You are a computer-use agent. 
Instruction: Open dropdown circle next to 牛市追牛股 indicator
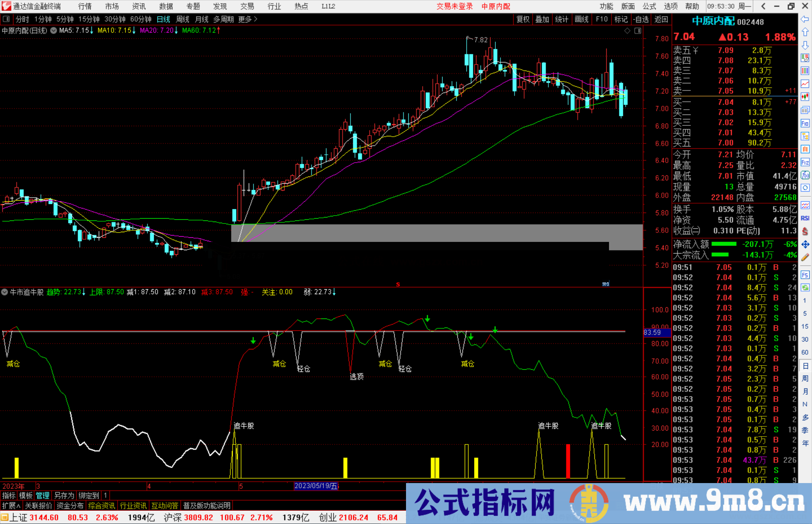coord(5,292)
